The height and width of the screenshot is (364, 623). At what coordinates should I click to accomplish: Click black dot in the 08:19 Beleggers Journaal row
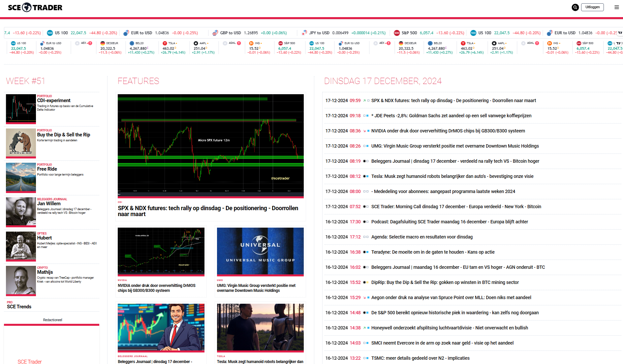point(364,161)
